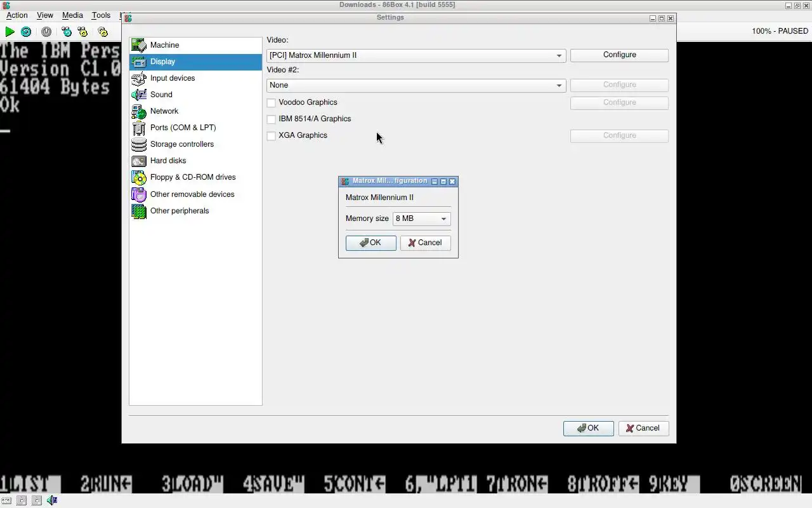Viewport: 812px width, 508px height.
Task: Open the Tools menu
Action: (x=101, y=15)
